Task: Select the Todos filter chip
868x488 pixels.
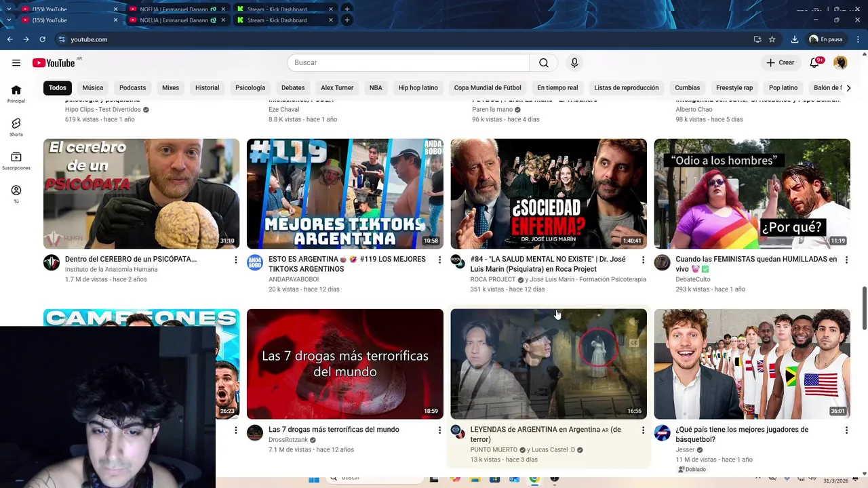Action: tap(58, 87)
